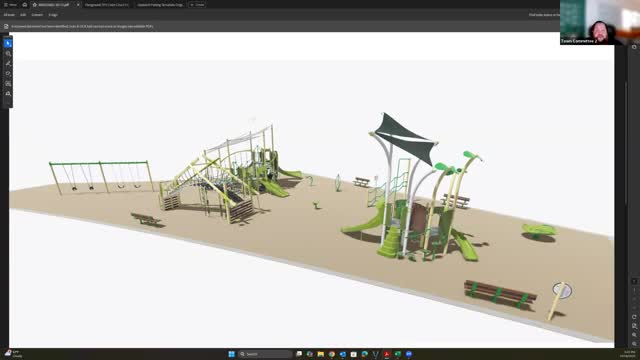Open the Convert menu item
Screen dimensions: 640x360
pos(37,15)
